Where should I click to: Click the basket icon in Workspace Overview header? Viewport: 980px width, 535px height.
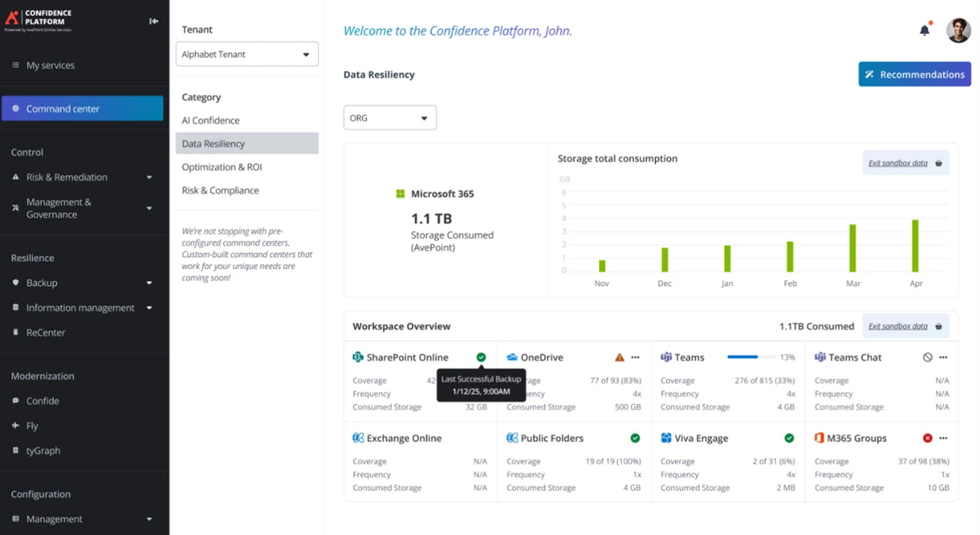pos(939,326)
